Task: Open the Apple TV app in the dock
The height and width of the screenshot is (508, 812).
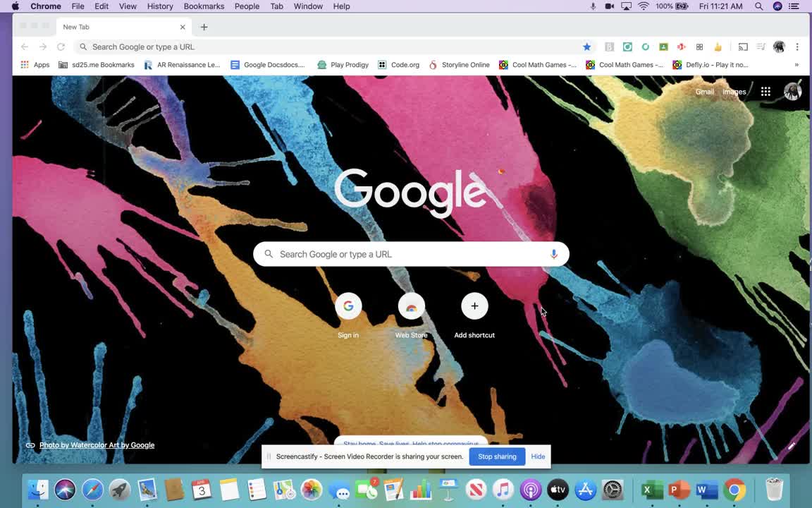Action: coord(558,490)
